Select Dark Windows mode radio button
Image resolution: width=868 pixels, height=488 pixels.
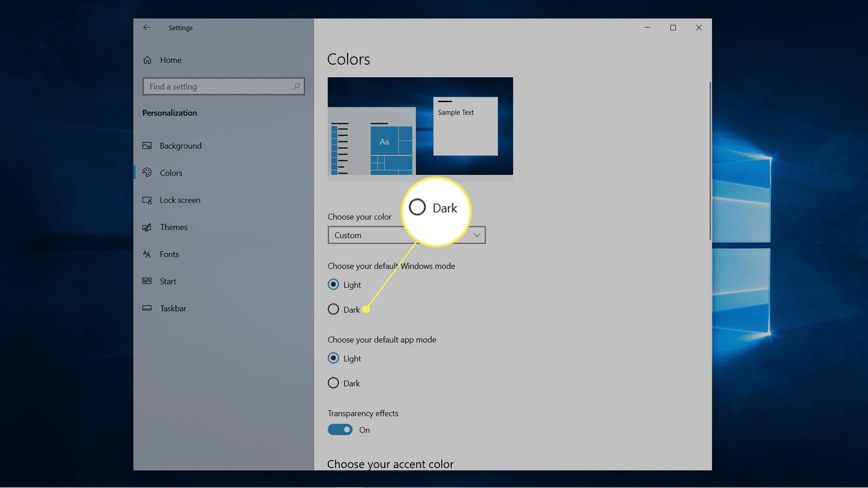[334, 309]
